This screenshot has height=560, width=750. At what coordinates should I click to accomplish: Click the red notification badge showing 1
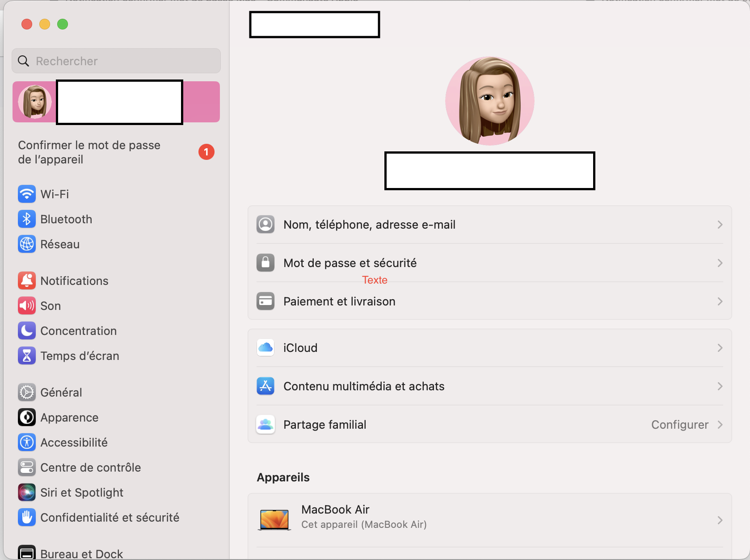pyautogui.click(x=206, y=152)
